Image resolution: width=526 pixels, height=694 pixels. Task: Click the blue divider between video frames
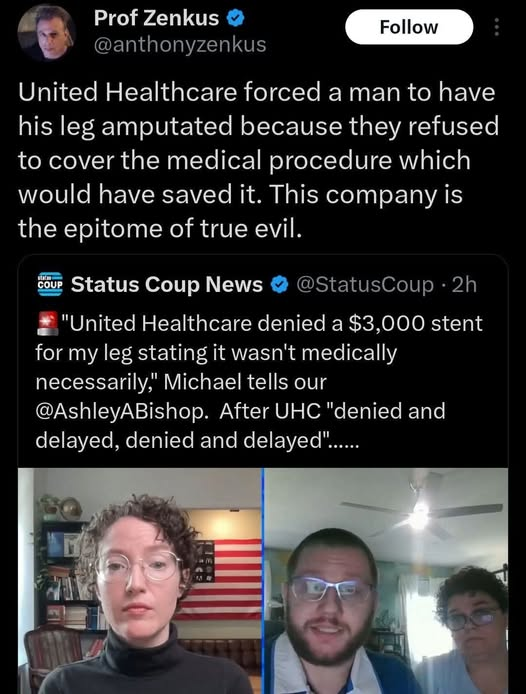point(263,581)
